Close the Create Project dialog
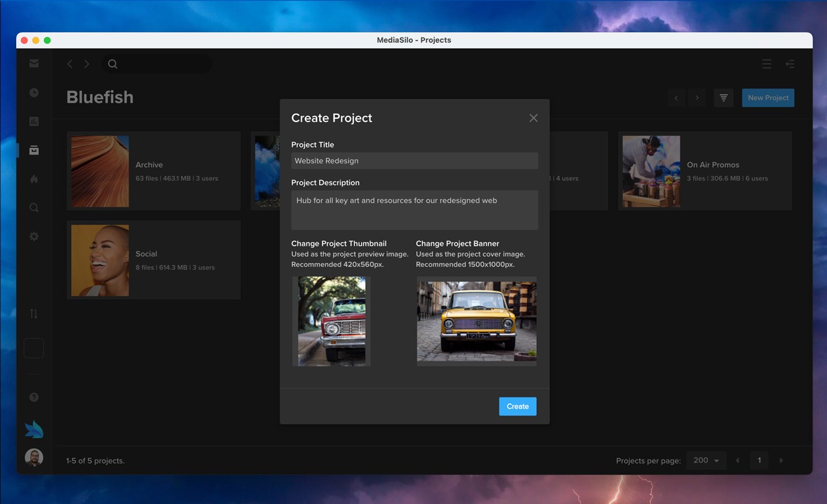The width and height of the screenshot is (827, 504). [533, 118]
